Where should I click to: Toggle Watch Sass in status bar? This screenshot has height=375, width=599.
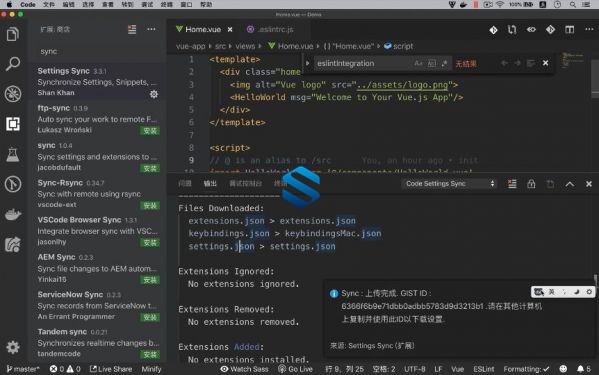click(244, 369)
